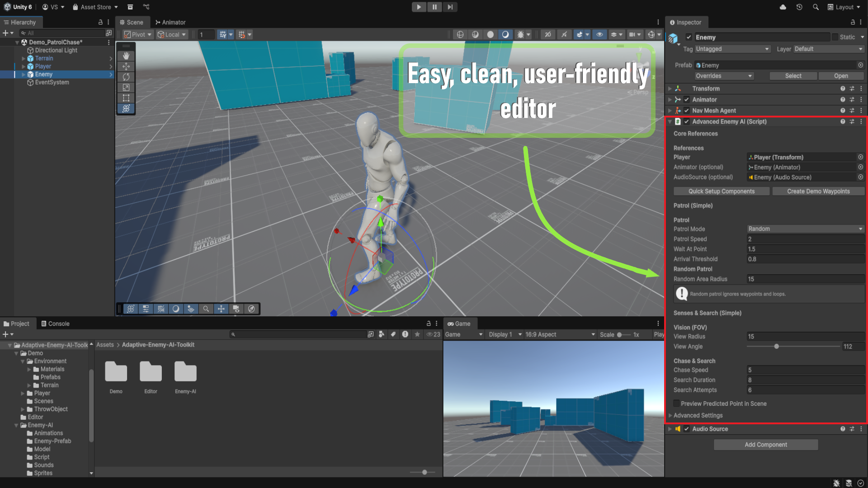Toggle the Static checkbox for Enemy

tap(835, 37)
